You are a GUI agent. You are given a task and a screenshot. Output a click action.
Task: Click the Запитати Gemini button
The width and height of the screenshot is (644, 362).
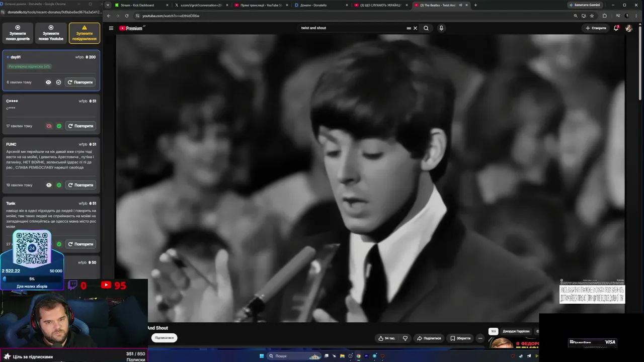(584, 5)
